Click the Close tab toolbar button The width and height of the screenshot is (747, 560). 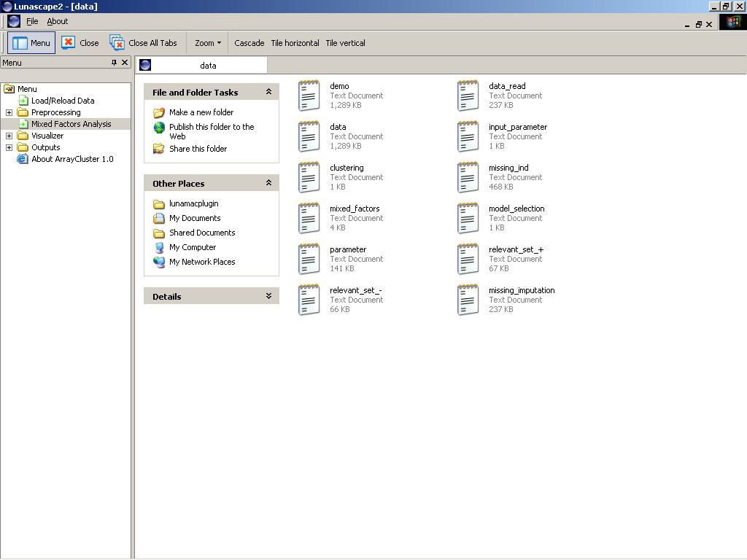tap(80, 43)
